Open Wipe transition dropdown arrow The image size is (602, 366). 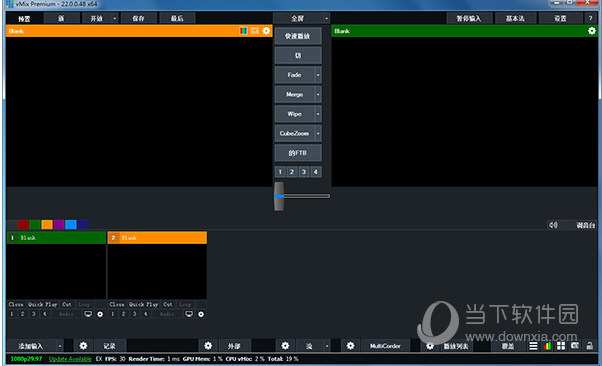coord(318,114)
